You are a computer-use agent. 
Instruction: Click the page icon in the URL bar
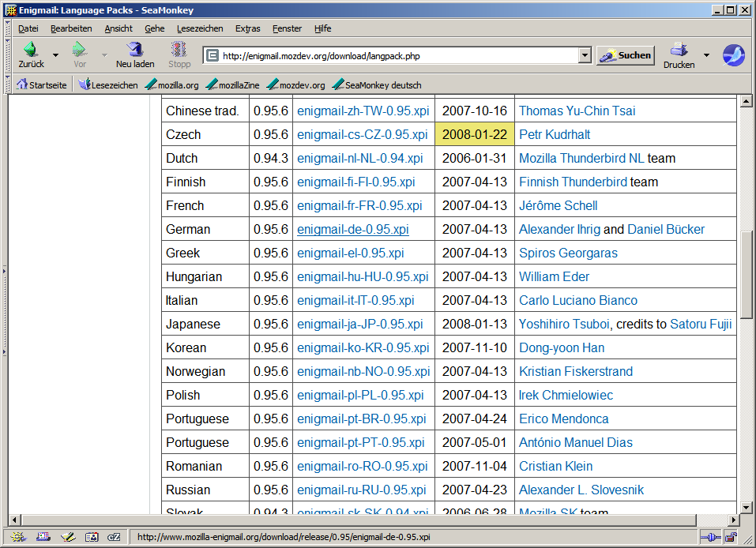tap(213, 56)
